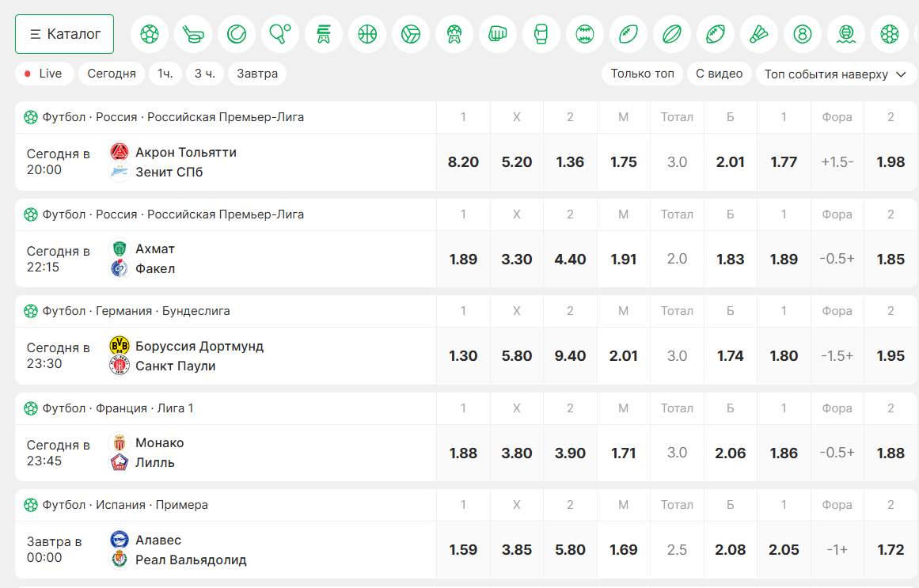Pick draw odds 3.80 in Монако match
Image resolution: width=919 pixels, height=588 pixels.
click(x=516, y=453)
